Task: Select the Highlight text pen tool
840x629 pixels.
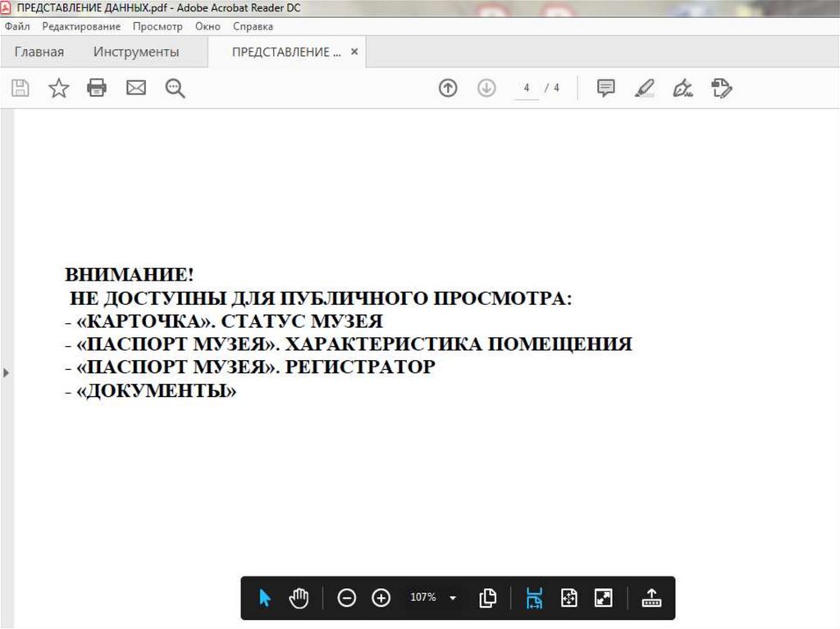Action: [645, 88]
